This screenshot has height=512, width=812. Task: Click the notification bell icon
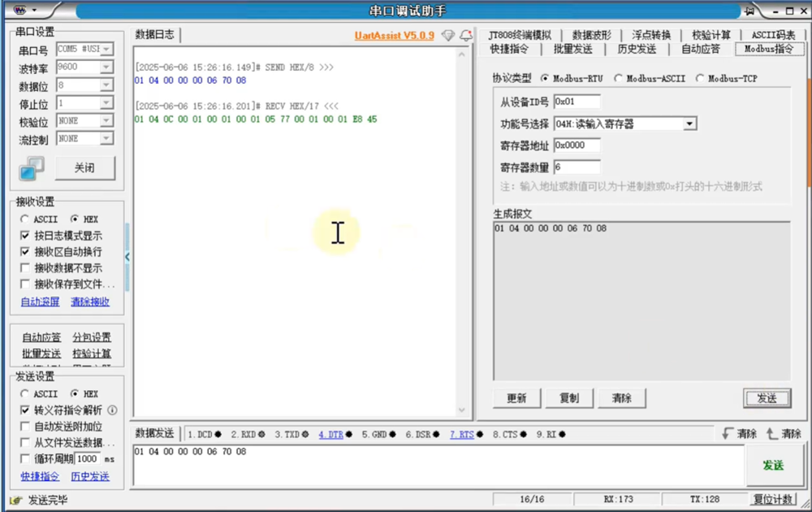(465, 36)
